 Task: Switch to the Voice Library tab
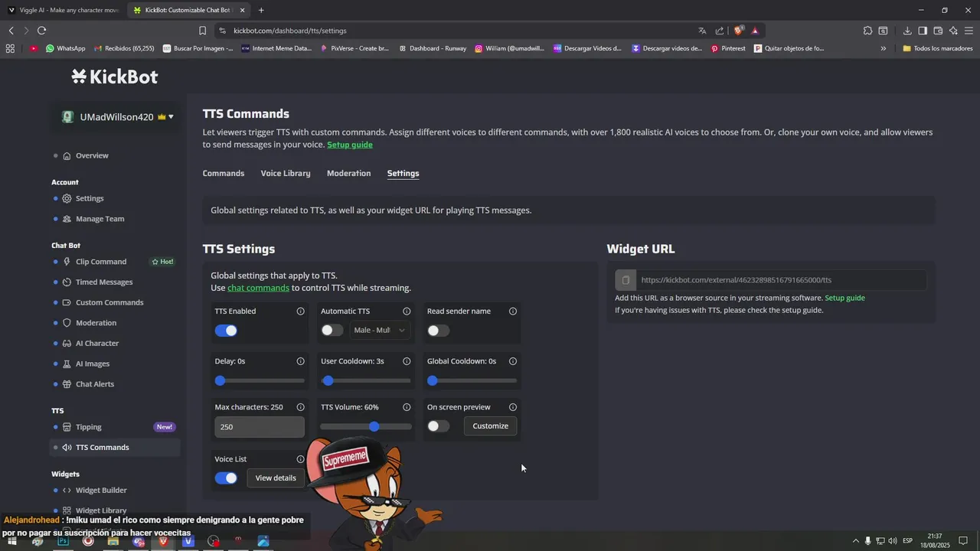pyautogui.click(x=286, y=174)
